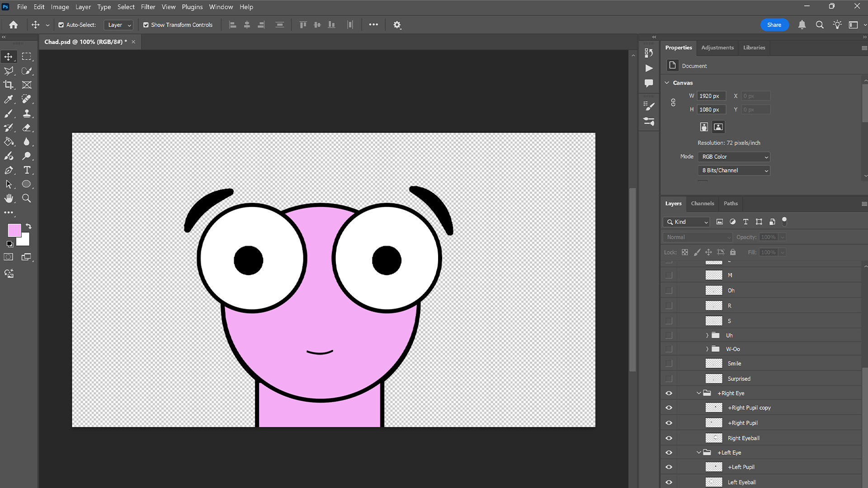Open the RGB Color mode dropdown
This screenshot has width=868, height=488.
click(x=734, y=157)
